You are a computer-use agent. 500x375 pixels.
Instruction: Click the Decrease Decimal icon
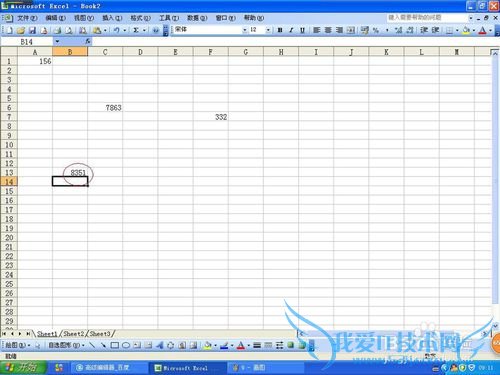point(410,30)
